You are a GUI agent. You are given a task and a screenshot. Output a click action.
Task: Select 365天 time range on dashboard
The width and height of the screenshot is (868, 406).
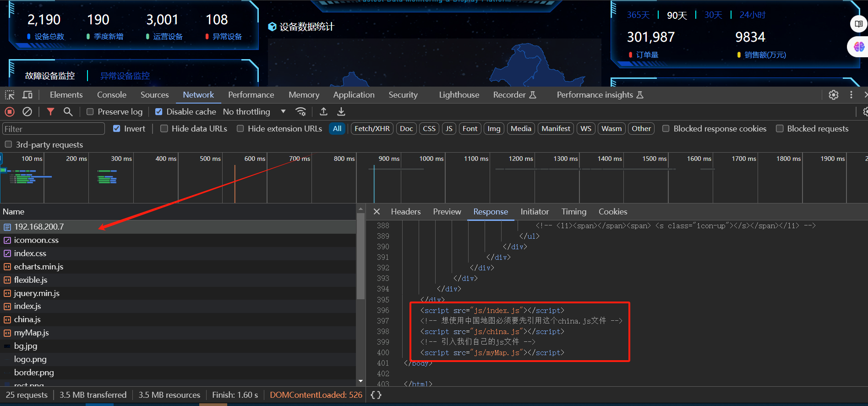638,15
